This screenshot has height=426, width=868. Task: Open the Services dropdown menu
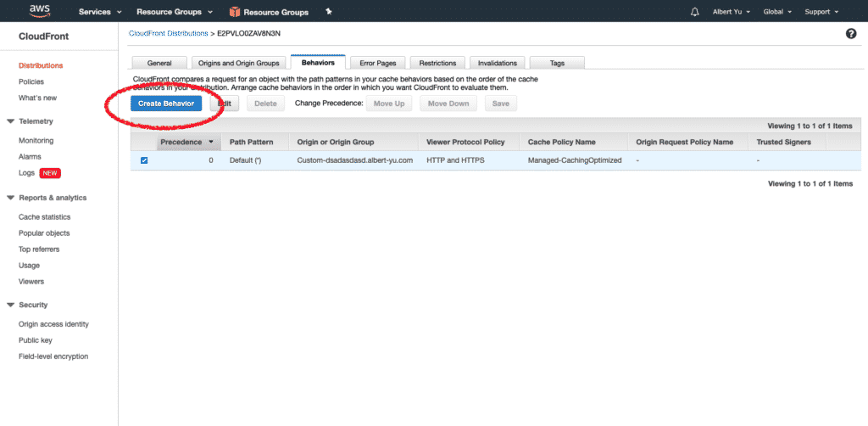click(100, 12)
